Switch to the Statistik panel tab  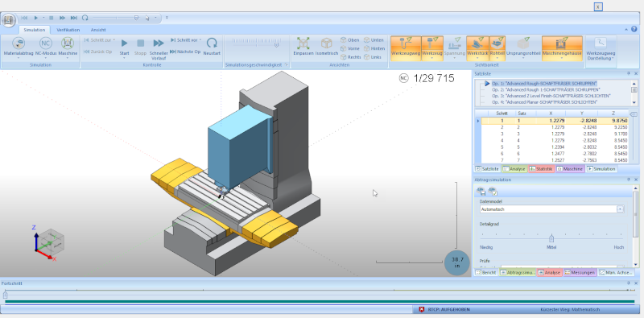[x=541, y=169]
